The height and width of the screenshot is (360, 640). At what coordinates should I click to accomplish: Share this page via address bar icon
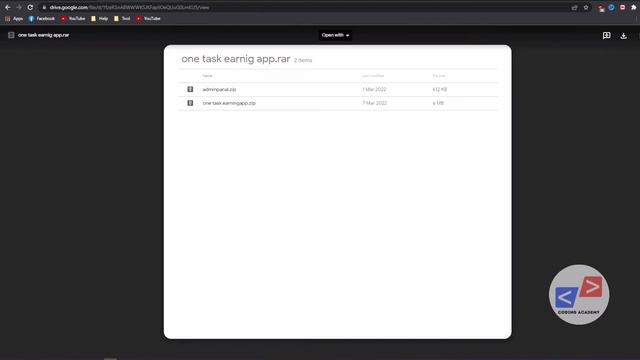(574, 7)
